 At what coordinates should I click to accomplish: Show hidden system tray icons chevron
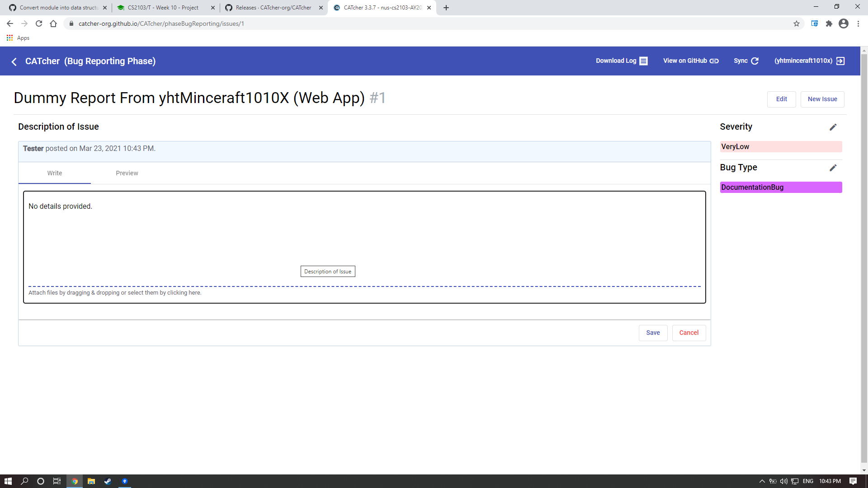coord(762,481)
